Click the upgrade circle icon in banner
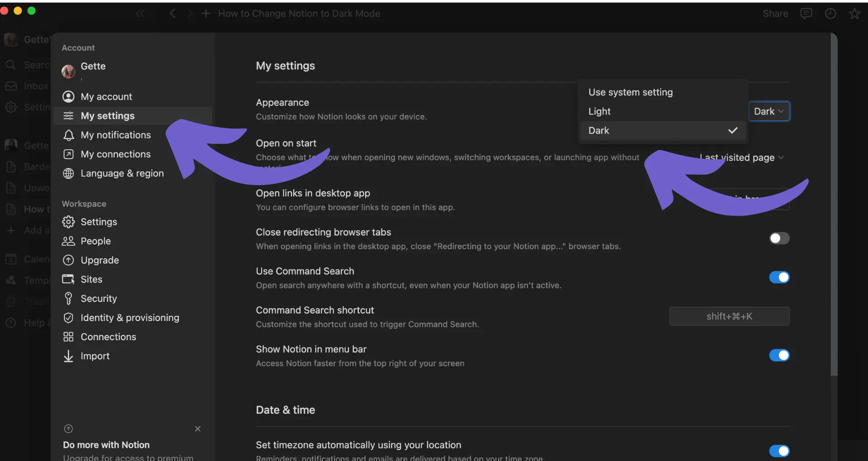Image resolution: width=868 pixels, height=461 pixels. tap(68, 429)
